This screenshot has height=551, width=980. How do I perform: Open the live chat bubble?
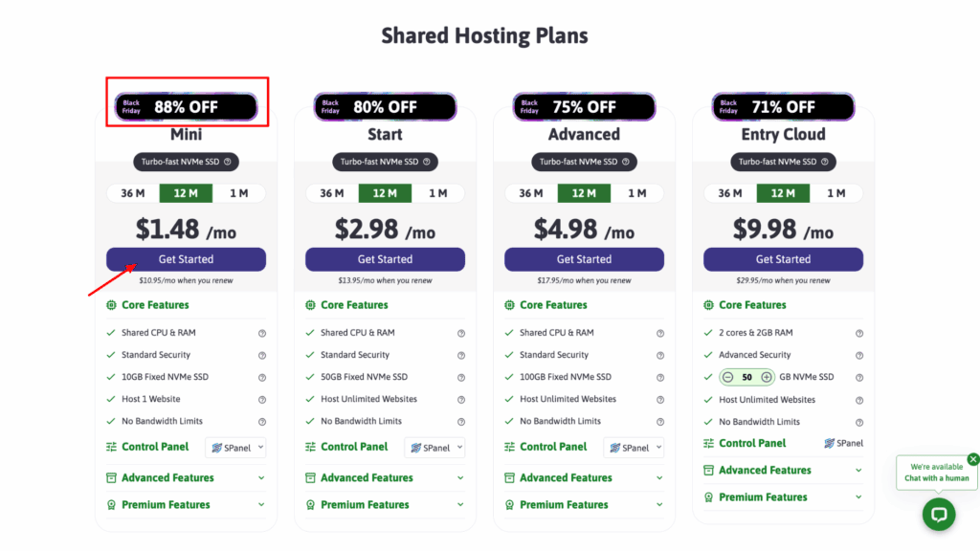click(x=939, y=515)
